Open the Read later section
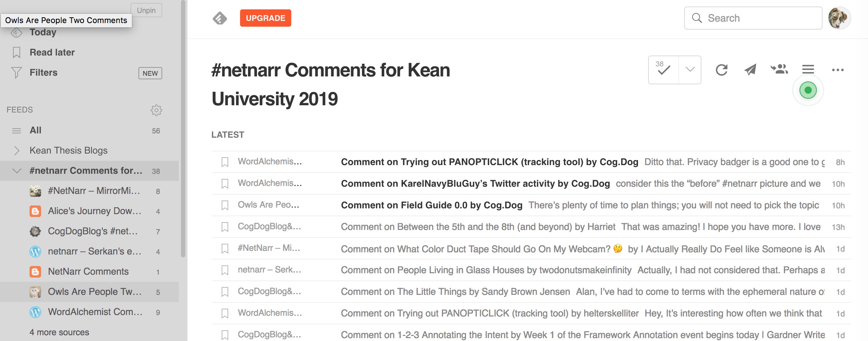868x341 pixels. coord(52,52)
